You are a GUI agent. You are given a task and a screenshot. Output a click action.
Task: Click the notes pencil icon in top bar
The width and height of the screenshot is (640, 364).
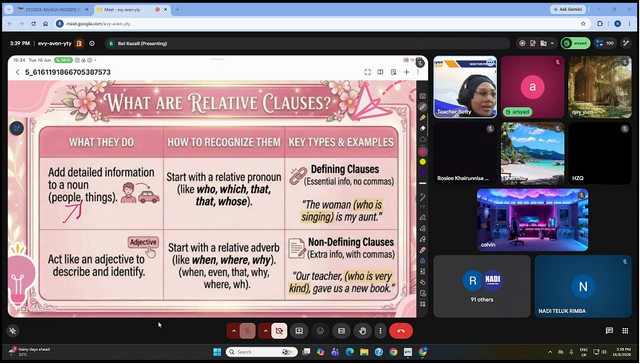[x=533, y=43]
